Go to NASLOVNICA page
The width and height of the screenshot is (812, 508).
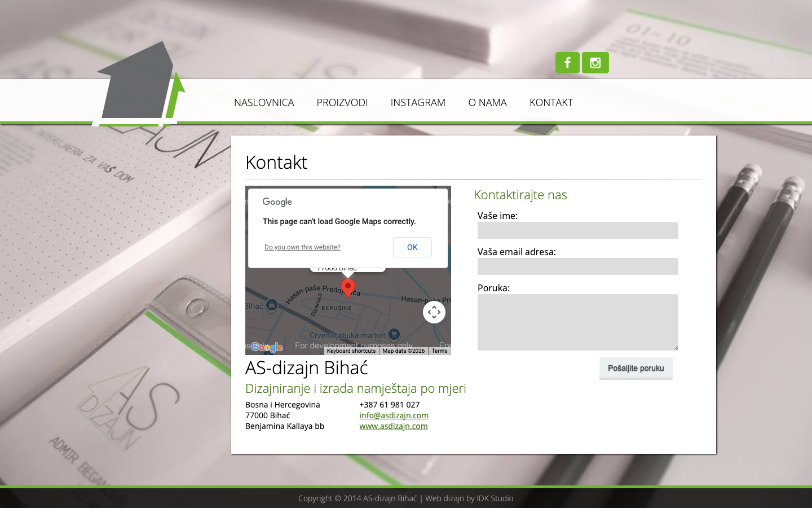coord(264,102)
